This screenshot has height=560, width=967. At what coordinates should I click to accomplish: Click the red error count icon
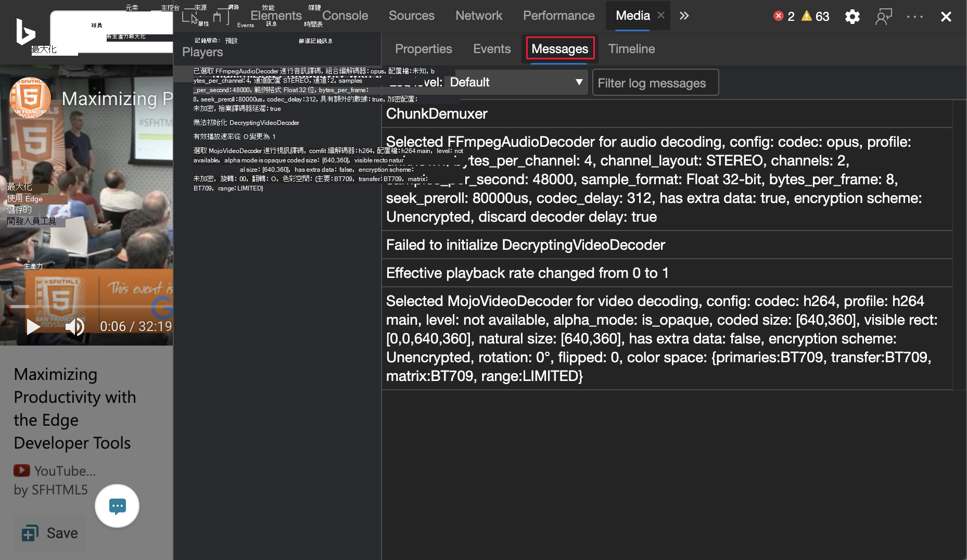pyautogui.click(x=779, y=16)
